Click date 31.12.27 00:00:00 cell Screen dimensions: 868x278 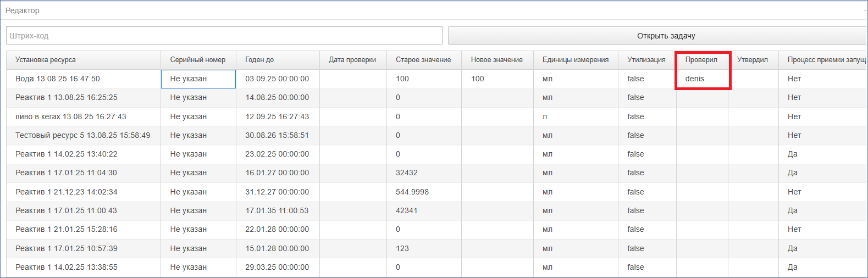[278, 192]
